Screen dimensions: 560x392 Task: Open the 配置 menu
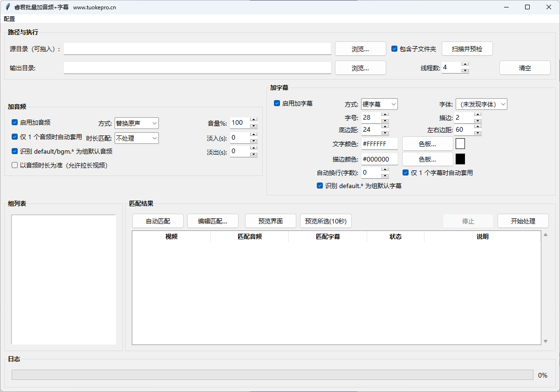(9, 19)
